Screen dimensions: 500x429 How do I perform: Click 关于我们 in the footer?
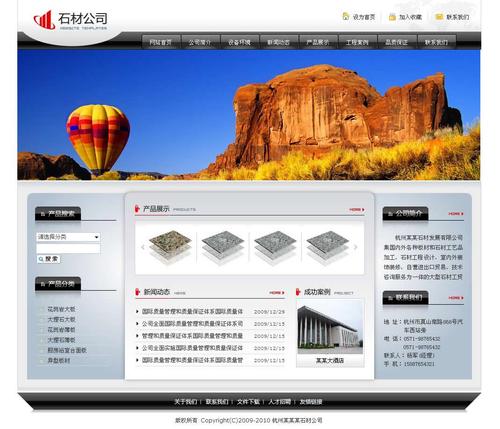186,402
